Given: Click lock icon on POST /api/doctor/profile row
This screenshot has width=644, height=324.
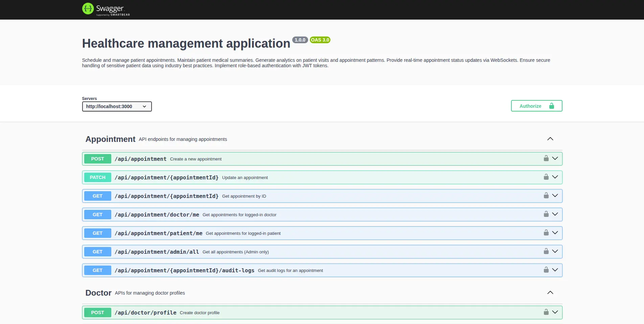Looking at the screenshot, I should pyautogui.click(x=546, y=312).
